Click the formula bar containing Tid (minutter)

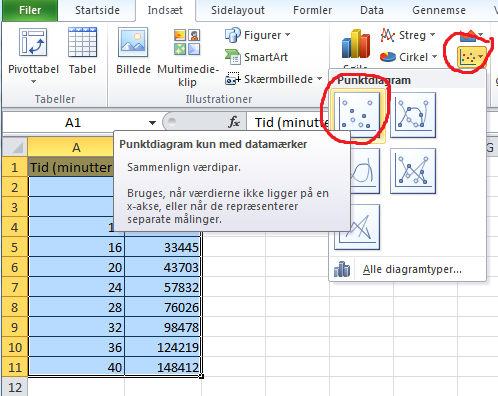(291, 122)
